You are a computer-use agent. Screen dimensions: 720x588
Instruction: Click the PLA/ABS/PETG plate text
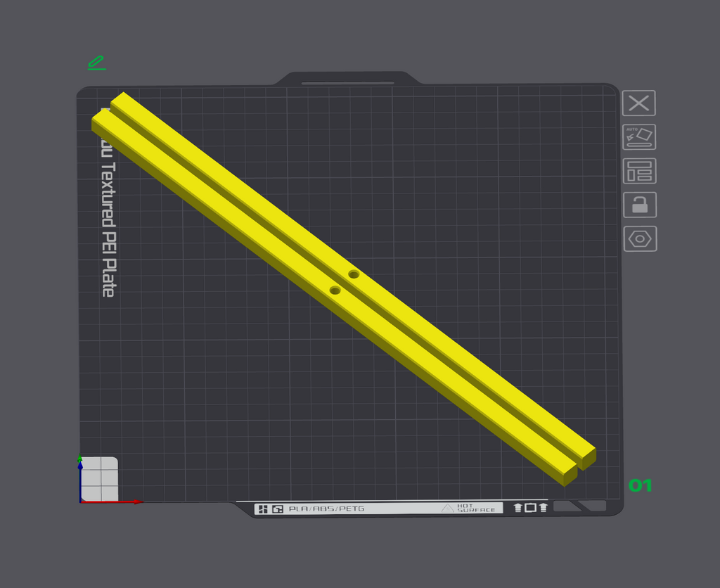pos(326,509)
